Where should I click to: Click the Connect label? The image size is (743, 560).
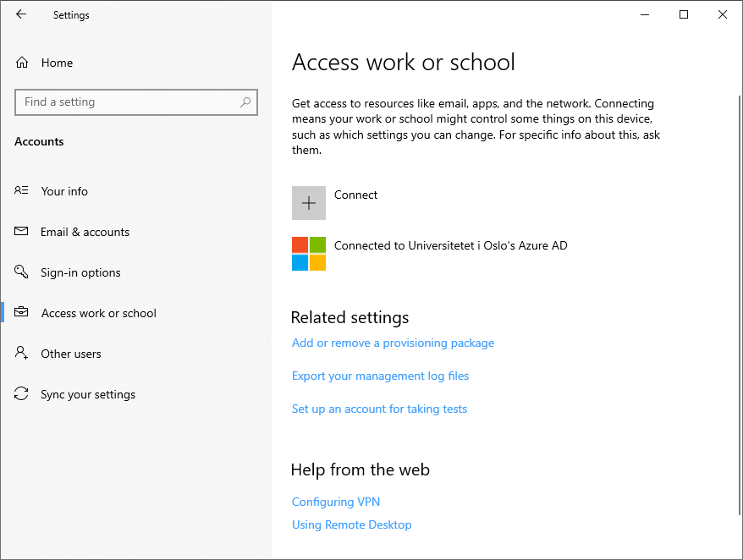(355, 195)
